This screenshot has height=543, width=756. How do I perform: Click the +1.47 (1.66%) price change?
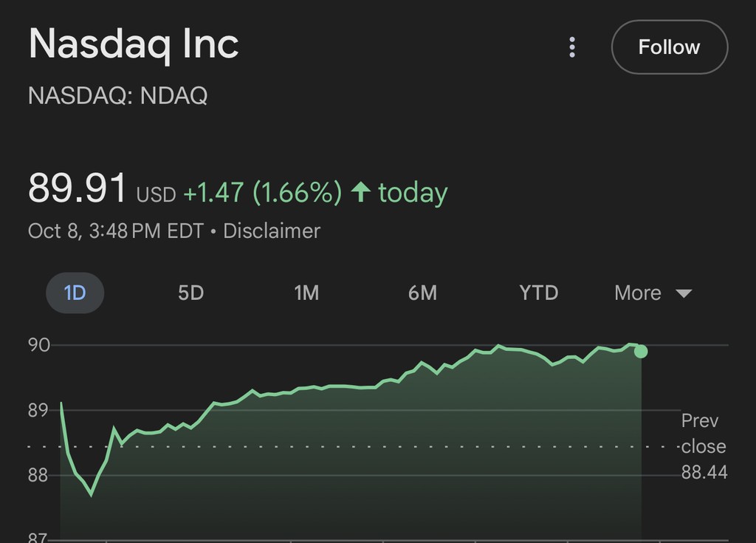262,193
